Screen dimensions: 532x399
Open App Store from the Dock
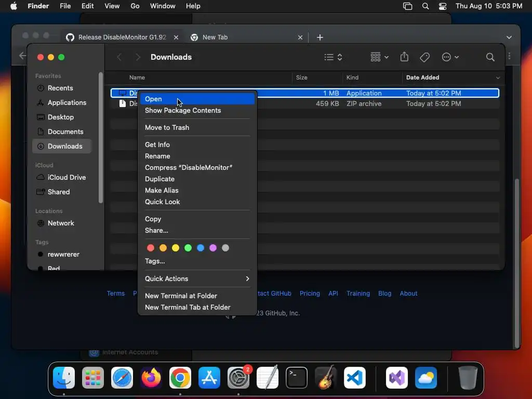209,378
